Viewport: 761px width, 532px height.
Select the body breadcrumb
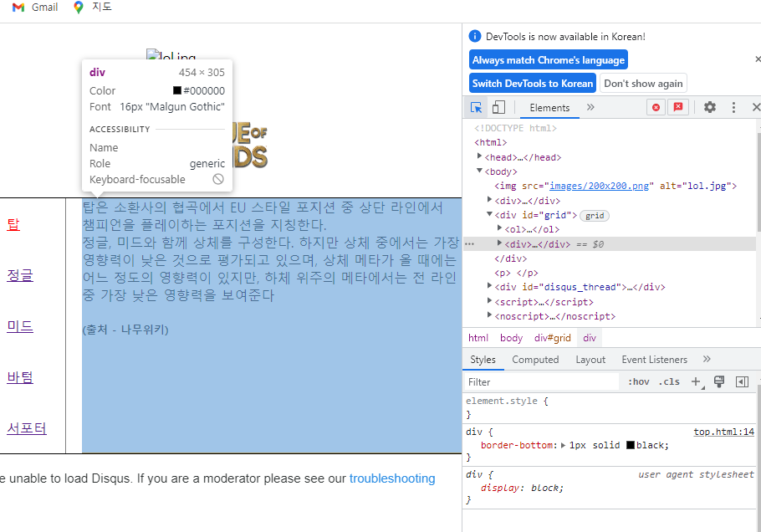point(511,338)
